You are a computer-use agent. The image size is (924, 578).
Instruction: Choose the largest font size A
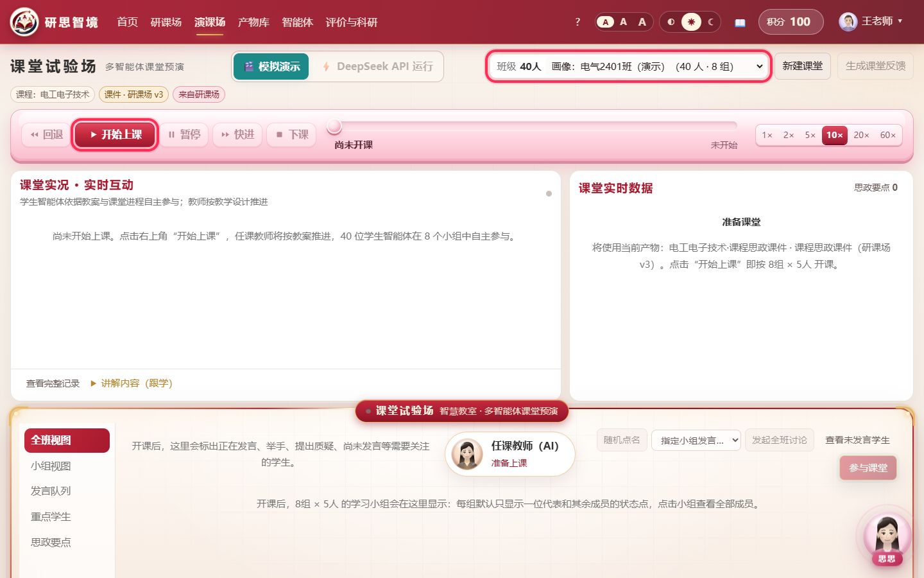tap(642, 22)
